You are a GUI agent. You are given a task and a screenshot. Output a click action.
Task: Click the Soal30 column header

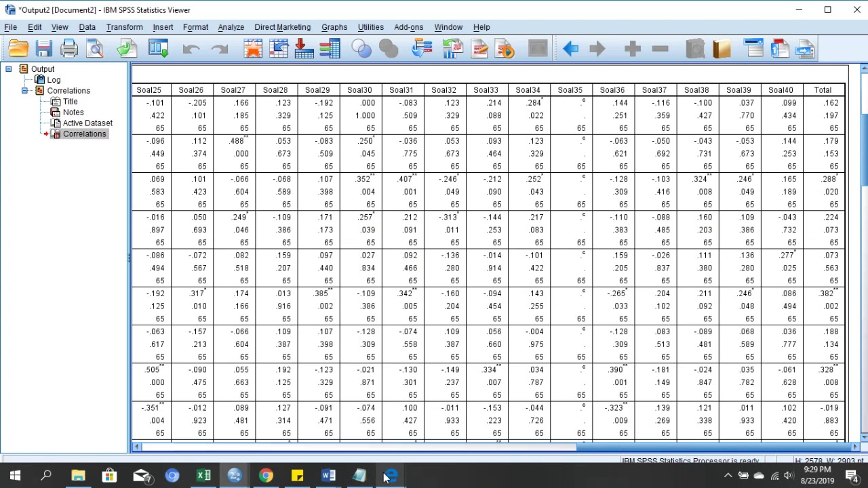[359, 90]
